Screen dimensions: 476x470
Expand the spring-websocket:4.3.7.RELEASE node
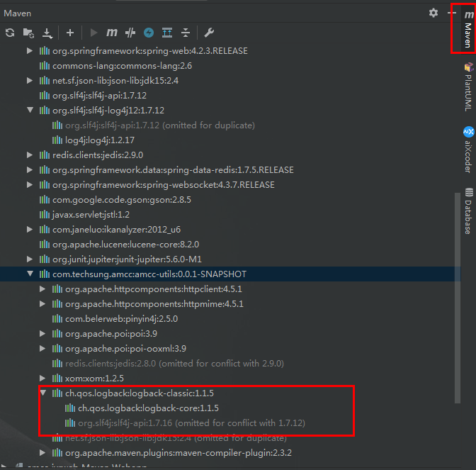tap(30, 185)
